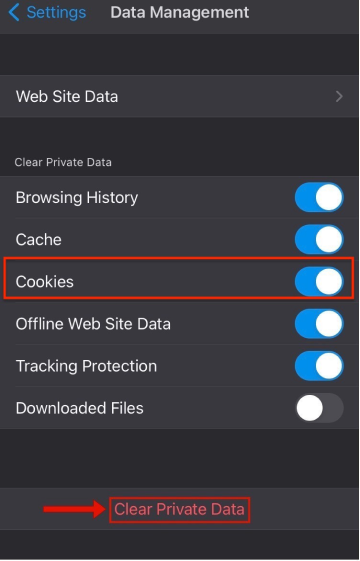This screenshot has width=360, height=561.
Task: Select Offline Web Site Data label
Action: tap(93, 324)
